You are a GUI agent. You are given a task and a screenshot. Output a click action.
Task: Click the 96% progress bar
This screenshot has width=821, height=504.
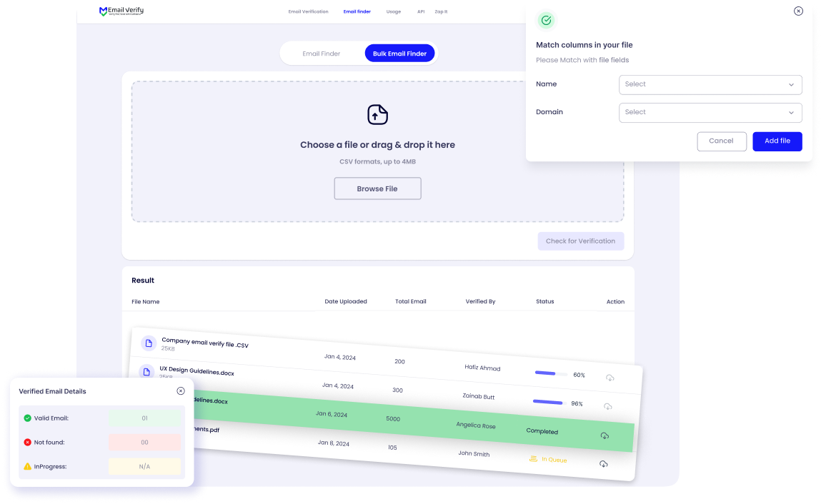[549, 403]
